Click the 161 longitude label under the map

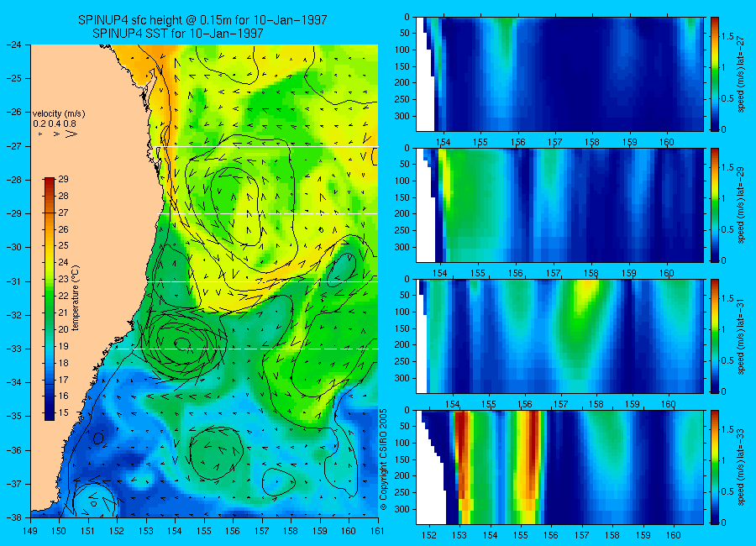tap(377, 531)
